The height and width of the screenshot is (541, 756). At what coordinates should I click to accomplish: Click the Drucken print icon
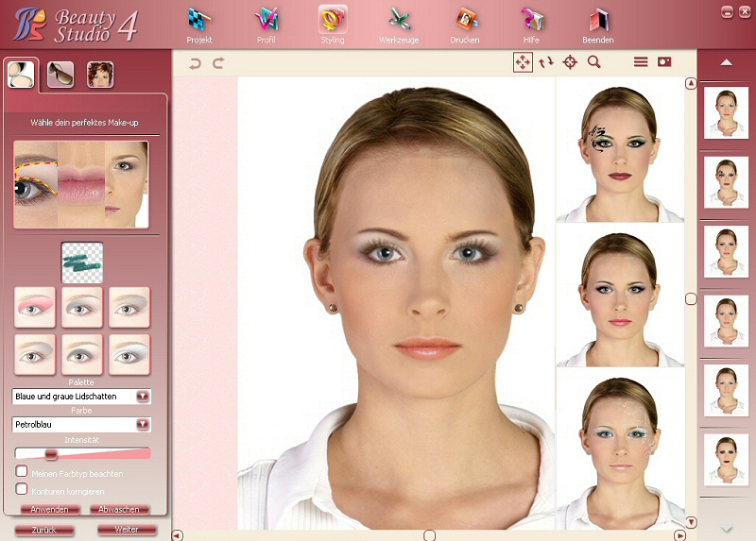click(x=465, y=21)
